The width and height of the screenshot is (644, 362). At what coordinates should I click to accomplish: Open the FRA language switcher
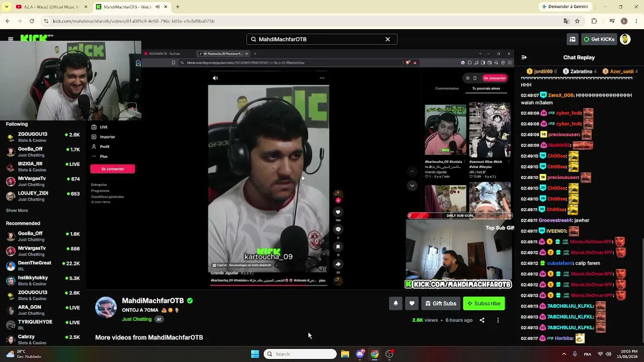click(x=587, y=354)
